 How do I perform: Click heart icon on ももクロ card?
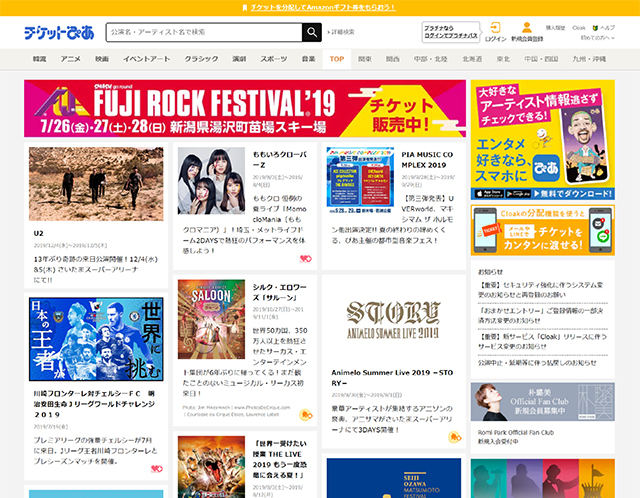306,258
